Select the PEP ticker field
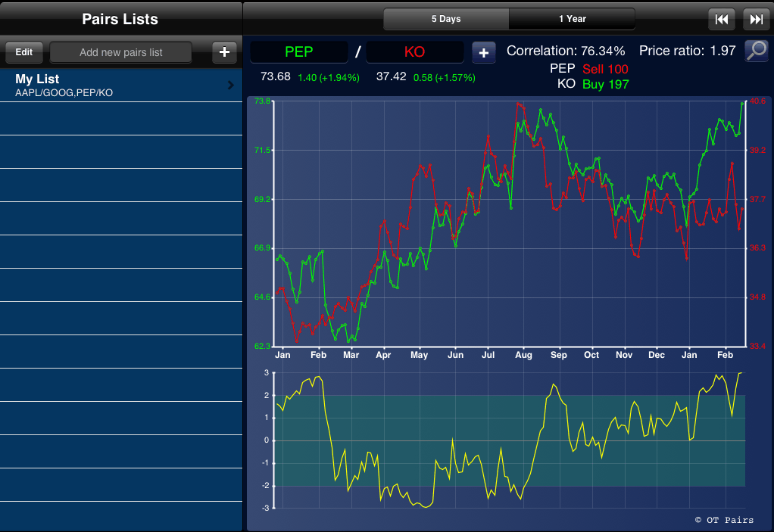 (299, 51)
